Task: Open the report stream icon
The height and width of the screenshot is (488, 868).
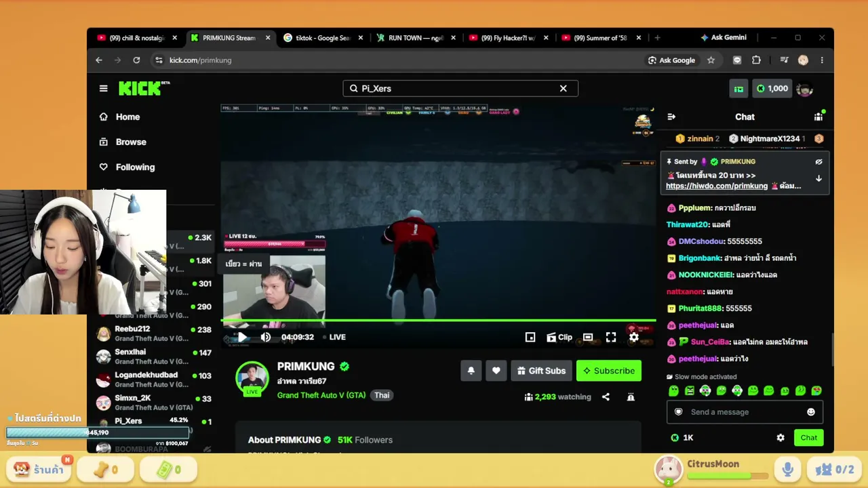Action: 631,397
